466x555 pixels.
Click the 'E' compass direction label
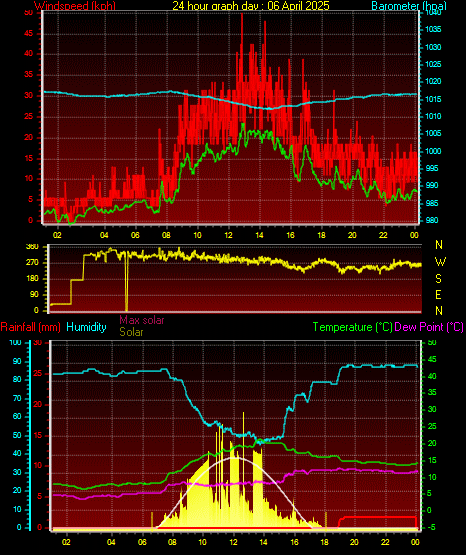click(438, 294)
